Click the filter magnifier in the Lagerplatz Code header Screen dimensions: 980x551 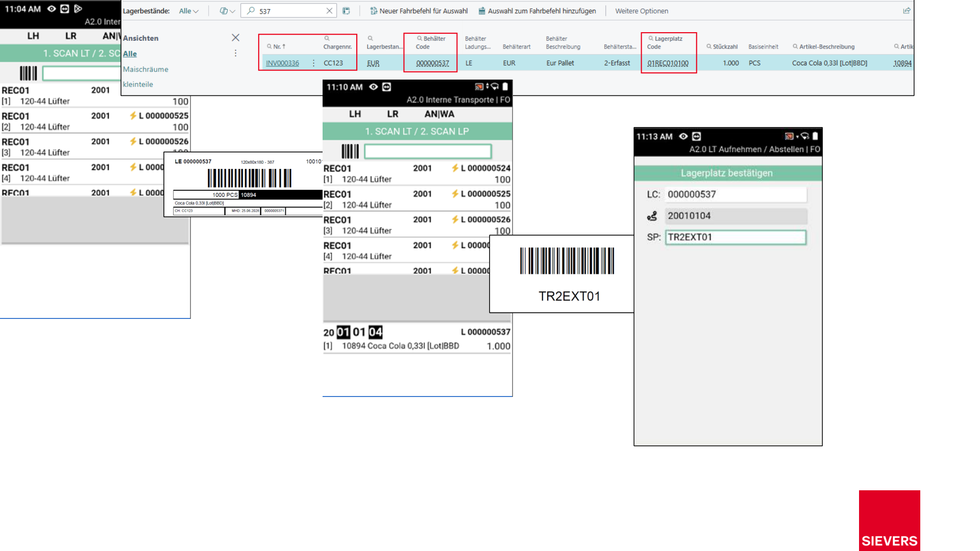click(651, 38)
